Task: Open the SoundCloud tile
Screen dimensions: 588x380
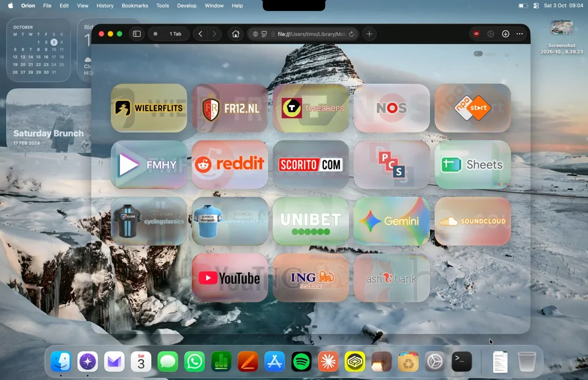Action: point(473,221)
